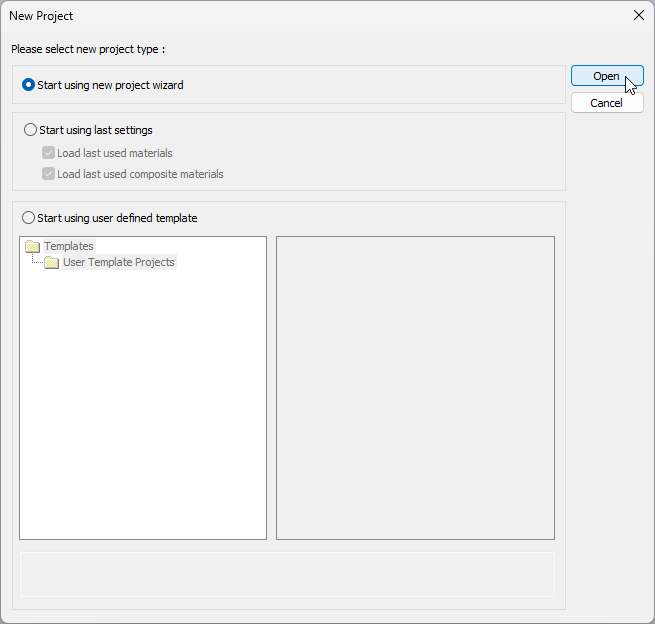655x624 pixels.
Task: Toggle the "Load last used materials" checkbox
Action: (x=48, y=153)
